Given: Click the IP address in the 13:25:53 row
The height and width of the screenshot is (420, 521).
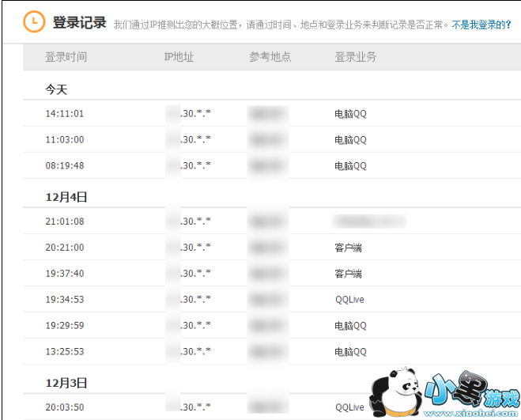Looking at the screenshot, I should coord(188,351).
